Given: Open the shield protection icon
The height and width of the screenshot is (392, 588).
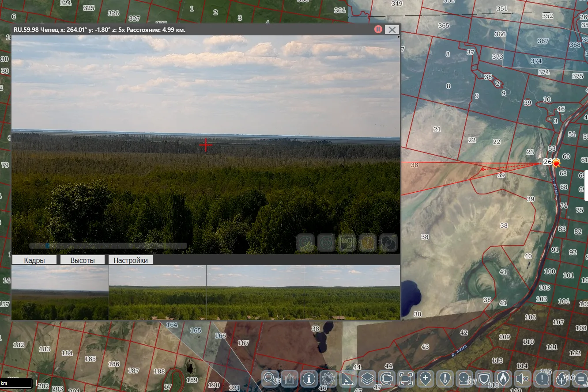Looking at the screenshot, I should (484, 379).
